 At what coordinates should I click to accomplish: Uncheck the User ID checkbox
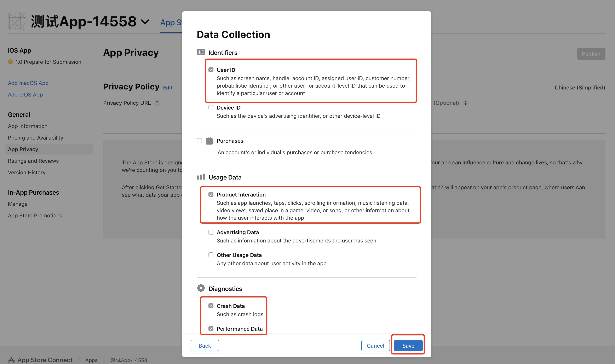pos(211,70)
